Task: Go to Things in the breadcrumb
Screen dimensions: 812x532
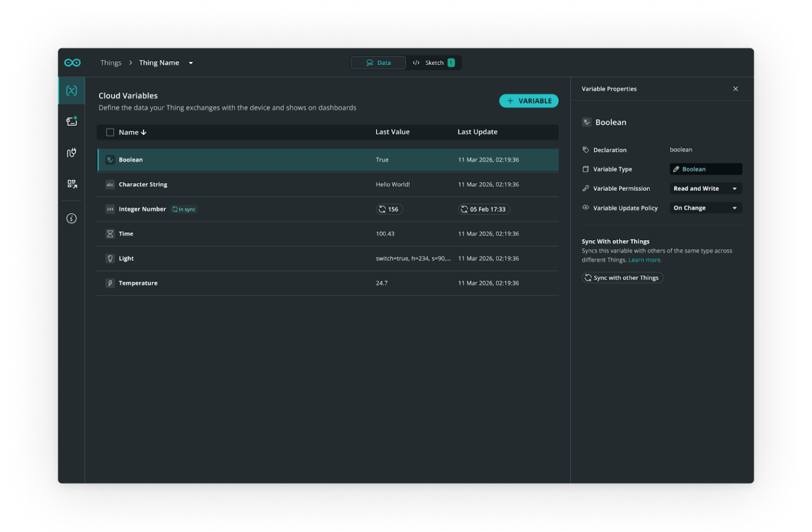Action: coord(111,63)
